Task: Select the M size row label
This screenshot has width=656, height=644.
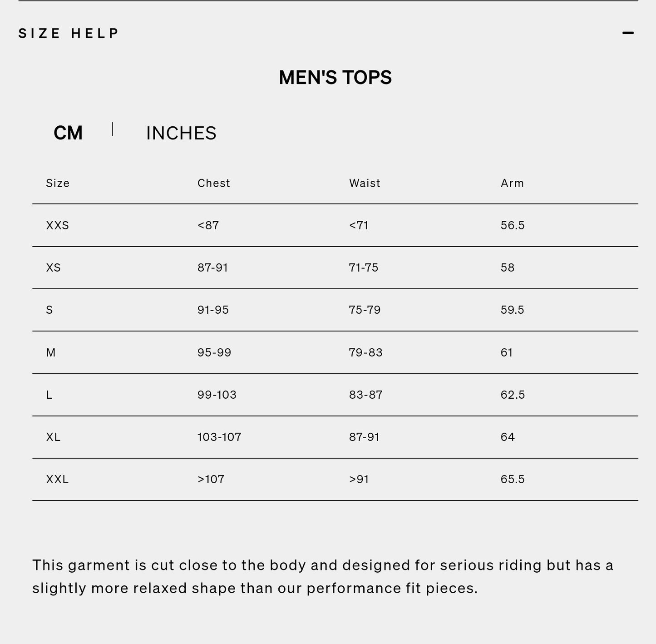Action: 51,352
